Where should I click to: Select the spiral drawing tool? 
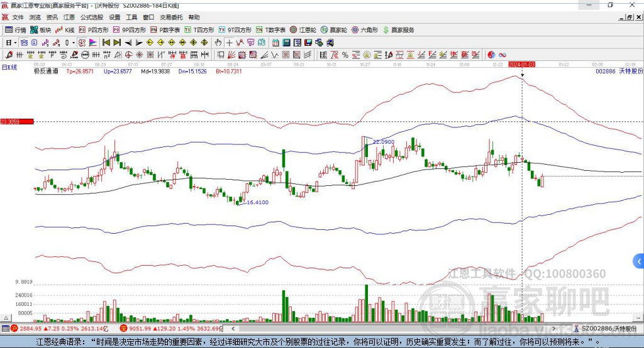64,55
